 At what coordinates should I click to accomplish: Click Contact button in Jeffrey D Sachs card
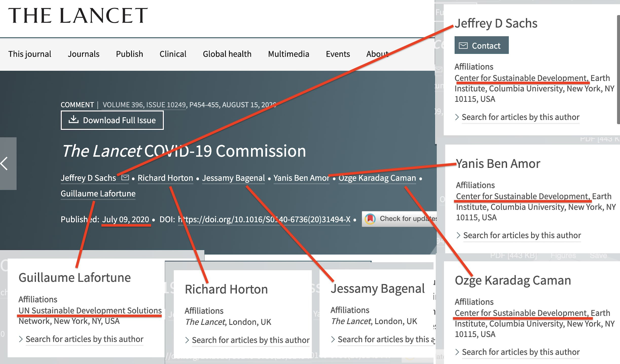(x=481, y=45)
